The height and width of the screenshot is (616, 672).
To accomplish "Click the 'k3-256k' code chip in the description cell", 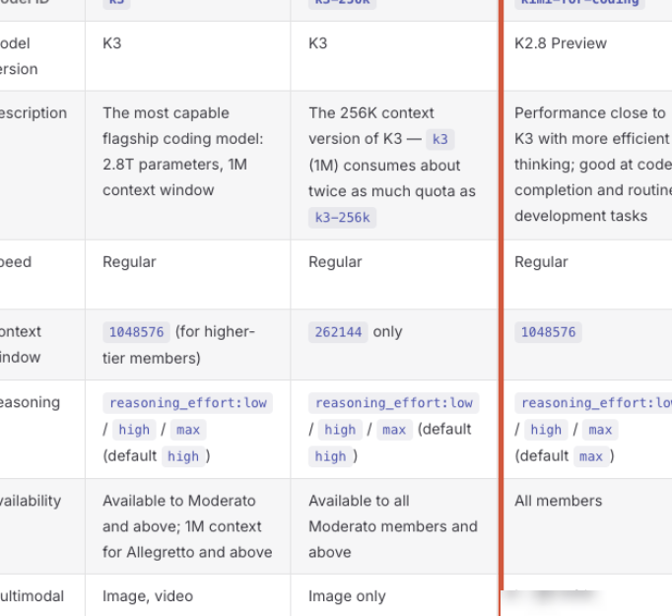I will tap(343, 218).
